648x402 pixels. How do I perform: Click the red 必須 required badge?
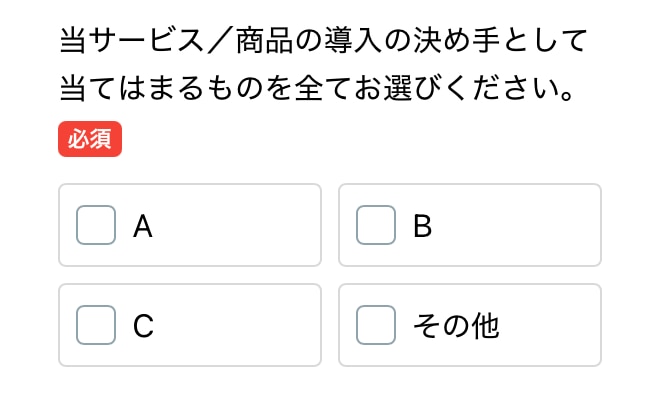point(90,141)
